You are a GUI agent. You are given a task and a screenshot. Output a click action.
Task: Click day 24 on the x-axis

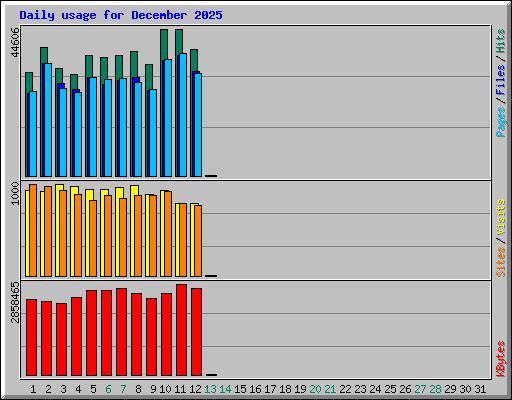point(375,389)
